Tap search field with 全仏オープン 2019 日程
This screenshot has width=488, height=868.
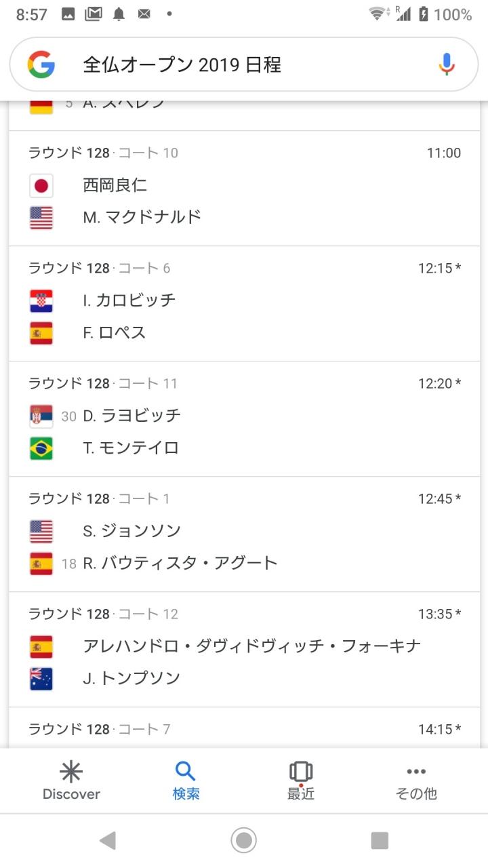click(244, 64)
